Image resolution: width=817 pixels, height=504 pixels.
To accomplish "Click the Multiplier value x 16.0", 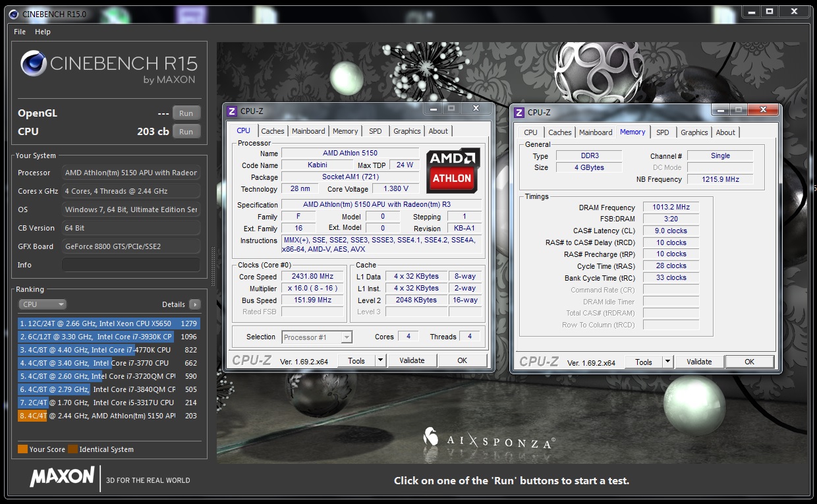I will tap(314, 289).
